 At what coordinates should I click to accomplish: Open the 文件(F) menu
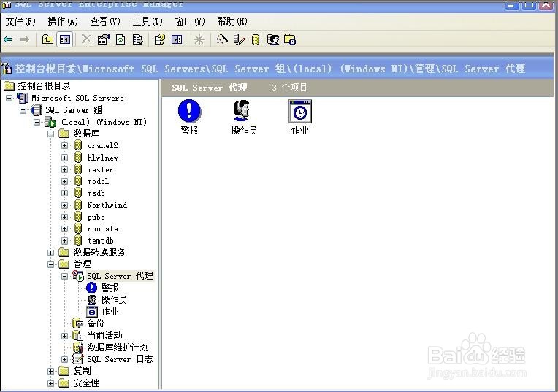tap(20, 21)
